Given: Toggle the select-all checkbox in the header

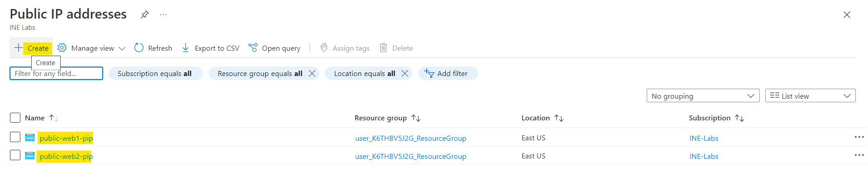Looking at the screenshot, I should [15, 118].
